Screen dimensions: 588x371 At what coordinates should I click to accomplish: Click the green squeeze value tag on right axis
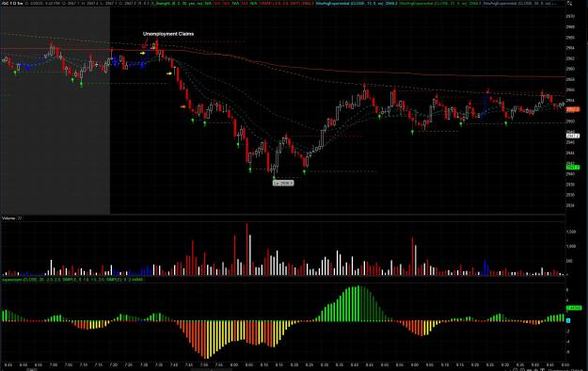[x=574, y=308]
